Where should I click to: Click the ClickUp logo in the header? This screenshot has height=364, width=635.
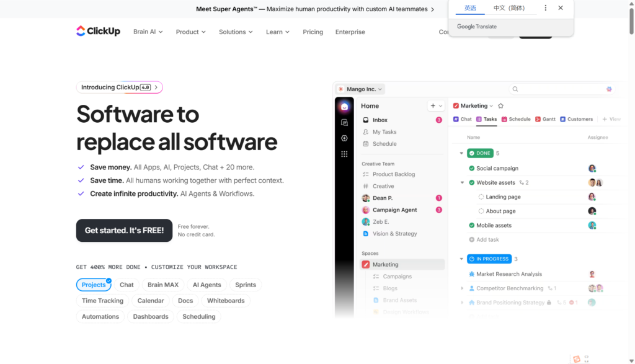pyautogui.click(x=99, y=32)
